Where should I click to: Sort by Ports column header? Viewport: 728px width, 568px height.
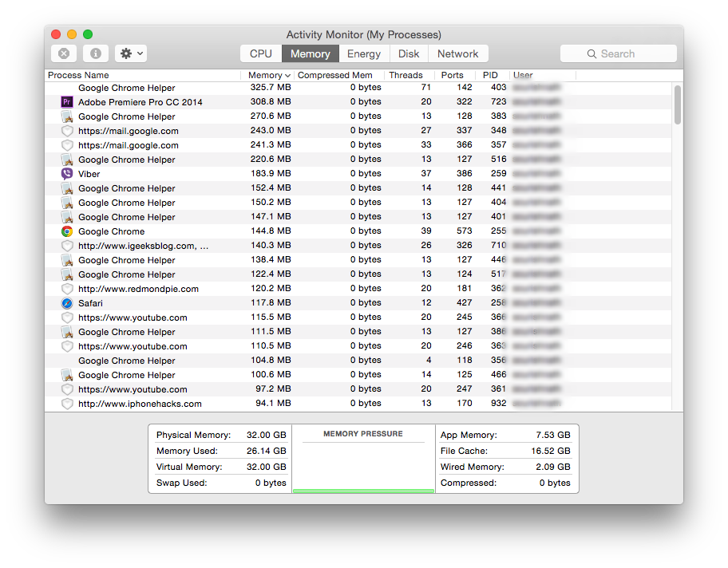pyautogui.click(x=455, y=75)
